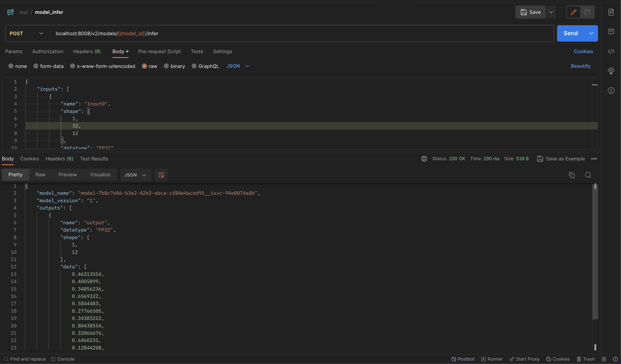Open the request documentation panel

point(611,12)
